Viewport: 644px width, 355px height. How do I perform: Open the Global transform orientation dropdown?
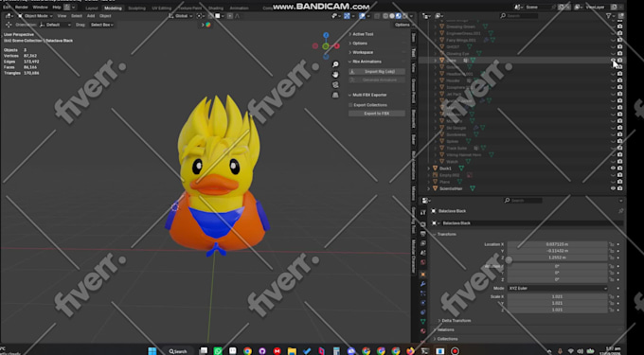pyautogui.click(x=181, y=16)
